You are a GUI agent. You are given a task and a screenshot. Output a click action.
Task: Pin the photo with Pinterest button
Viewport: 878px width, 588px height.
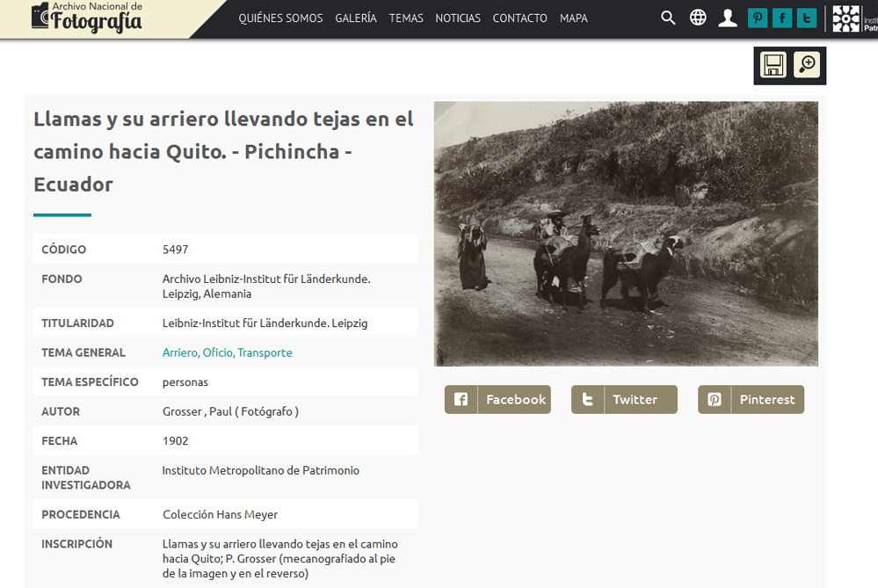click(x=751, y=399)
